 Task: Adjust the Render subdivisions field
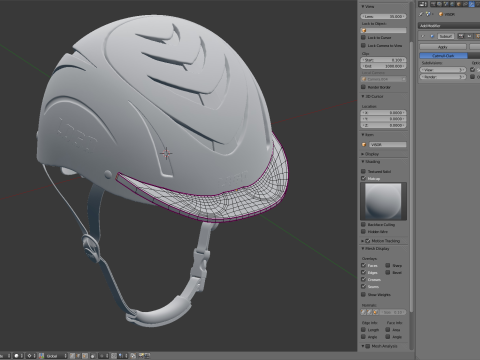443,77
